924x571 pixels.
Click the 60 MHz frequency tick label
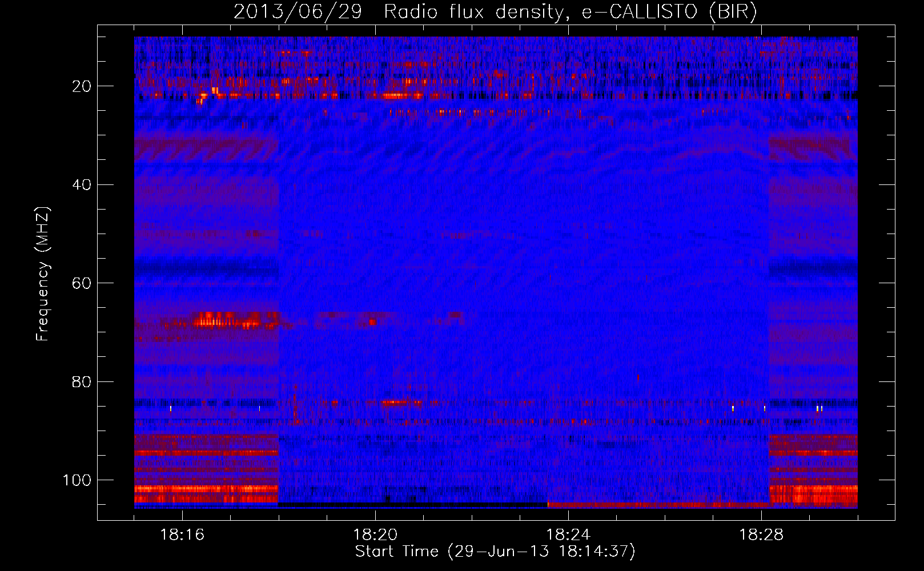coord(82,283)
